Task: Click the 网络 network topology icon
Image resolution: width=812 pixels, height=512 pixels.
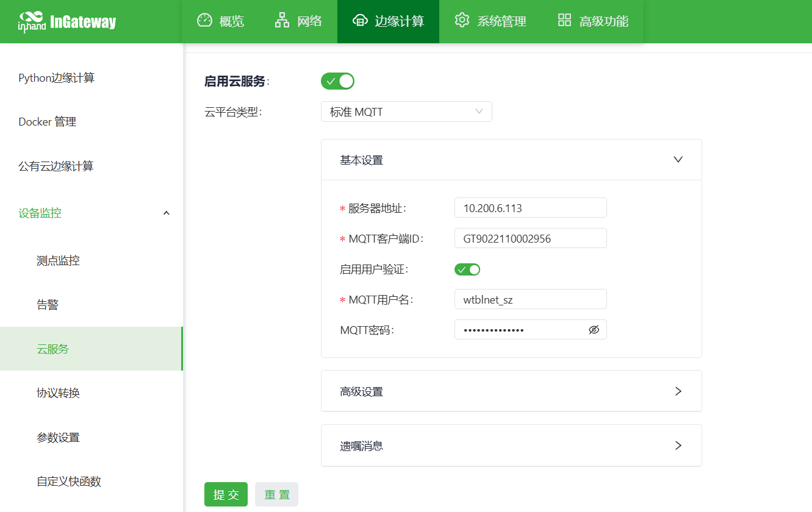Action: pos(282,21)
